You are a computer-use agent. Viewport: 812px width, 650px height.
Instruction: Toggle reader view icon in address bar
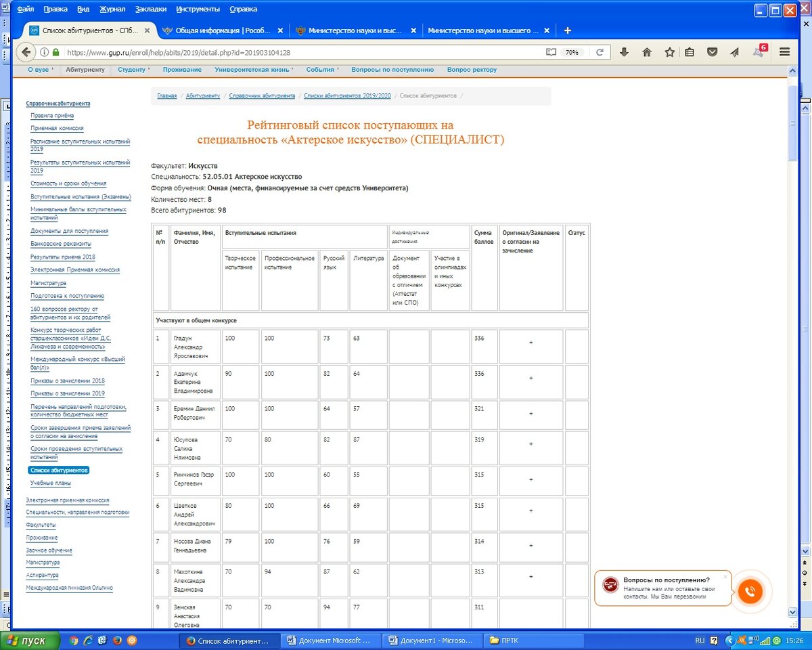click(x=551, y=52)
